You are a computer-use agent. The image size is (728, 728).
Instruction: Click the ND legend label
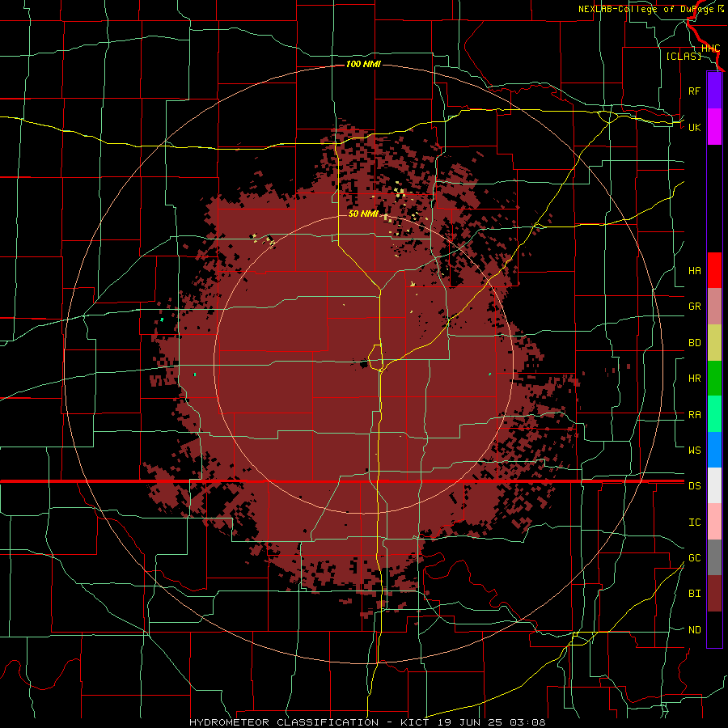[x=694, y=630]
